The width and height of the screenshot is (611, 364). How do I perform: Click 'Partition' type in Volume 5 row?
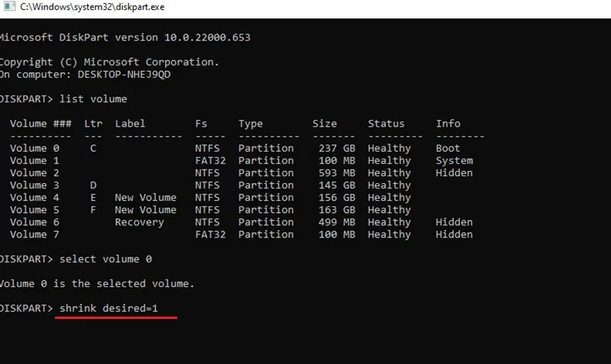[x=266, y=210]
